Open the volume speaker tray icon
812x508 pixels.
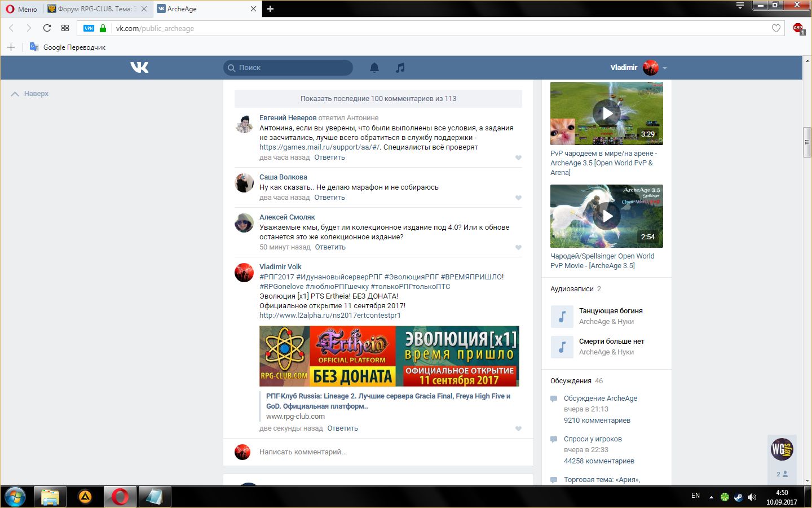point(752,497)
